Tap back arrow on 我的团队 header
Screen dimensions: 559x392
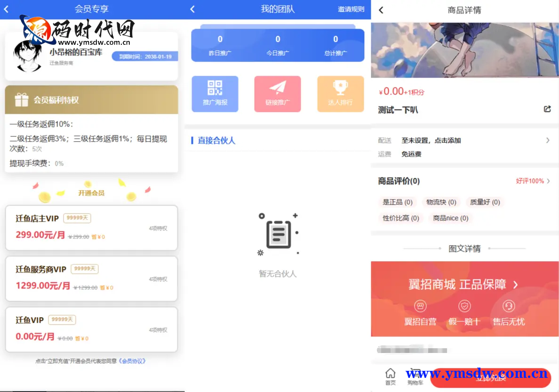coord(192,9)
